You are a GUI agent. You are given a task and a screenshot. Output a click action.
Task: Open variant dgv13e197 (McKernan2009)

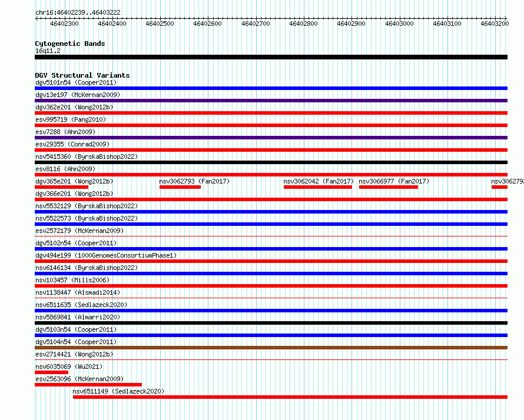(78, 95)
